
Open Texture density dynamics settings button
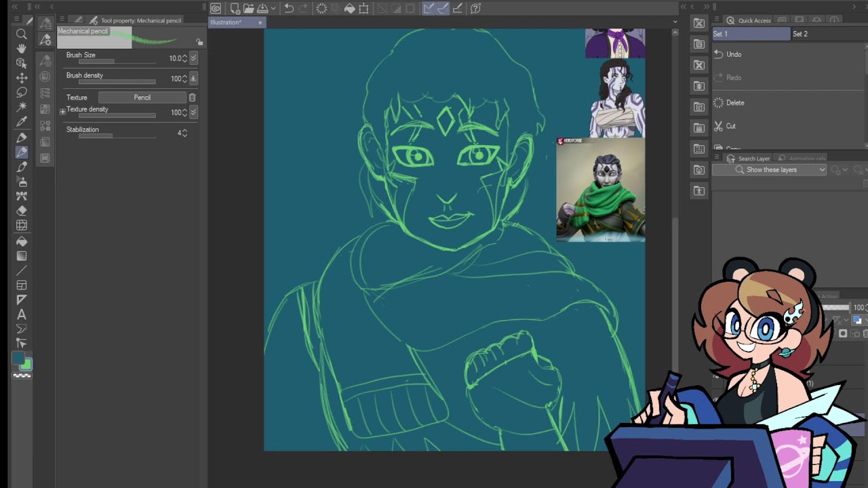193,113
